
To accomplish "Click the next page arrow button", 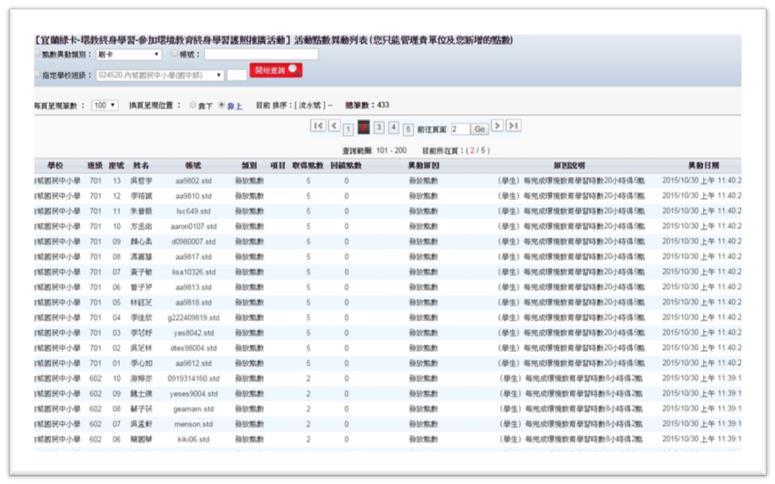I will pyautogui.click(x=497, y=126).
